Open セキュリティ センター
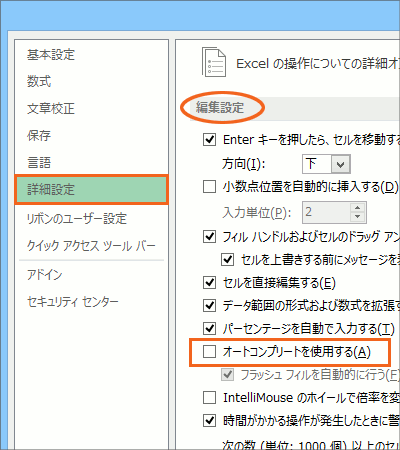 (x=72, y=302)
